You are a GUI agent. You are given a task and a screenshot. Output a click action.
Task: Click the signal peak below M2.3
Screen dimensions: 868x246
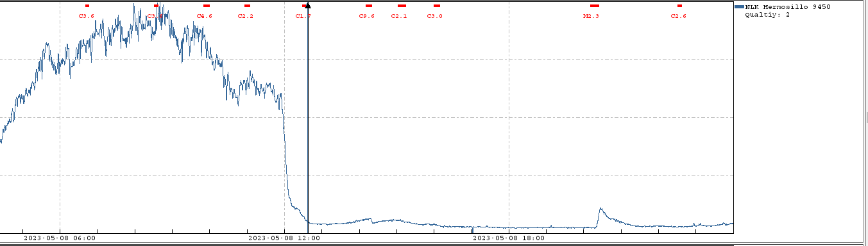click(600, 209)
